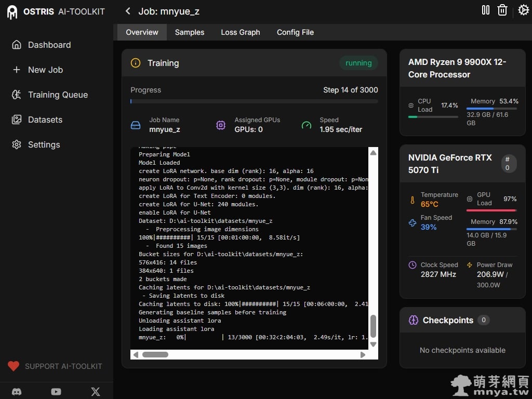
Task: Open the Discord icon link
Action: point(17,392)
